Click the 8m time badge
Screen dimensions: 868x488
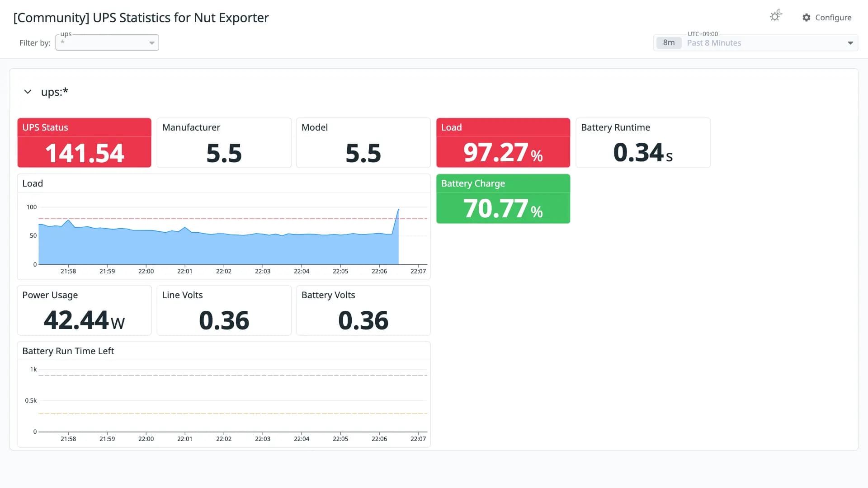[x=669, y=43]
